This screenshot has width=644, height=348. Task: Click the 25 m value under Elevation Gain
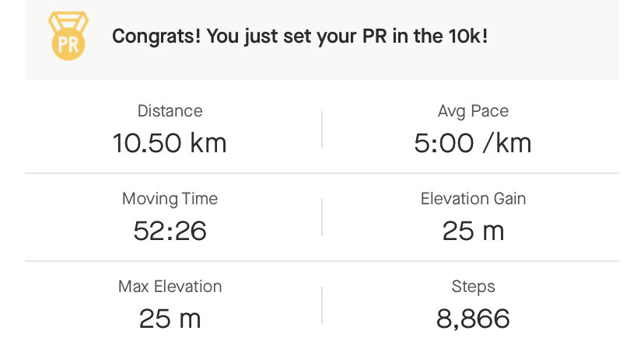[x=473, y=231]
